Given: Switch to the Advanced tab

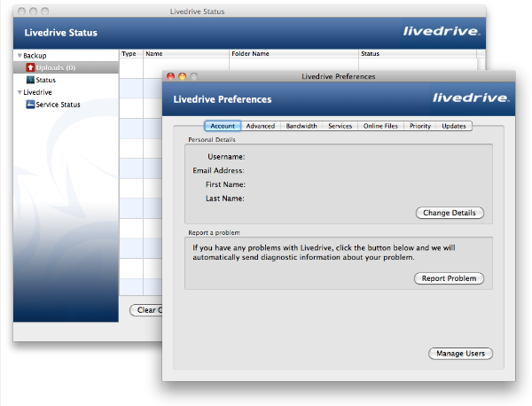Looking at the screenshot, I should [x=261, y=126].
